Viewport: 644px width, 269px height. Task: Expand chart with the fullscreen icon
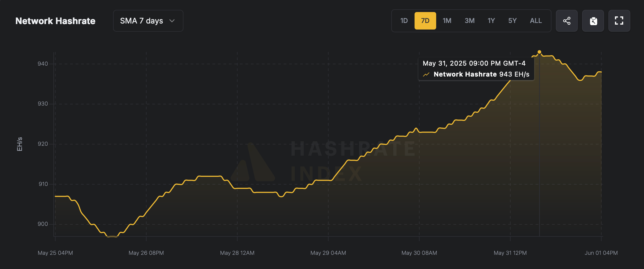(619, 21)
